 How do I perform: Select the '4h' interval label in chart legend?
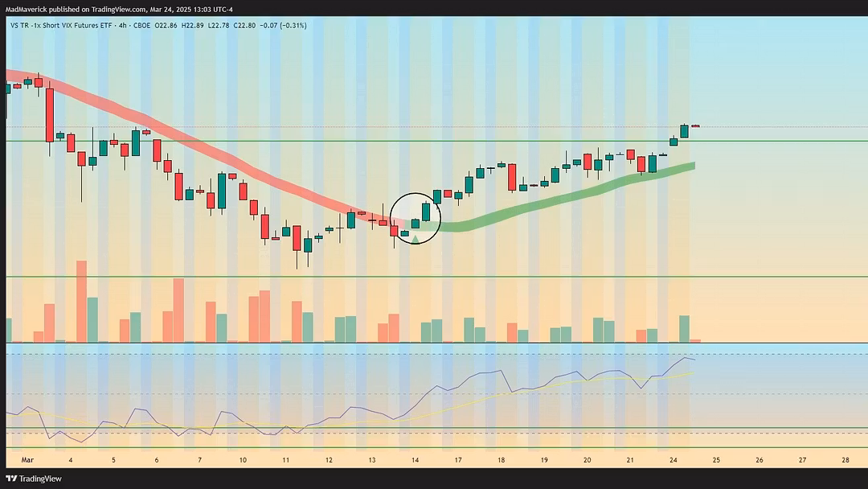coord(122,26)
